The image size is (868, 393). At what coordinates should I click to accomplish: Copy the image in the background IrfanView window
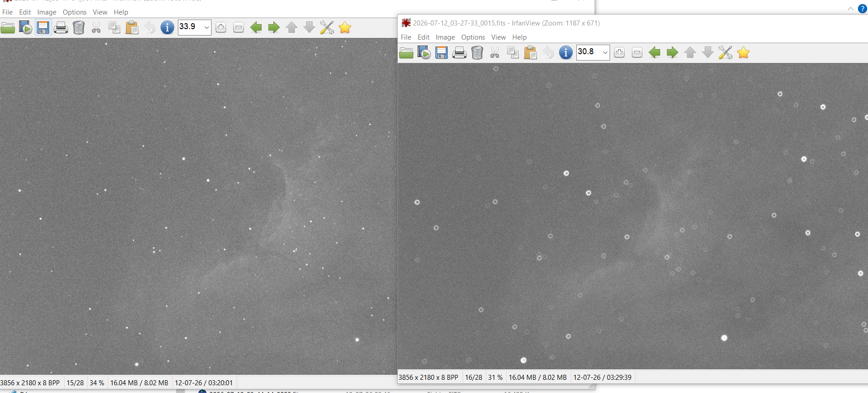click(114, 28)
